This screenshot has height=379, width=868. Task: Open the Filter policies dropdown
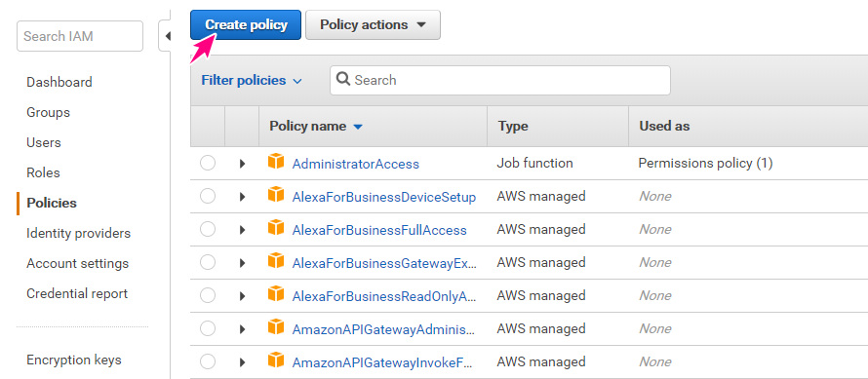(252, 80)
